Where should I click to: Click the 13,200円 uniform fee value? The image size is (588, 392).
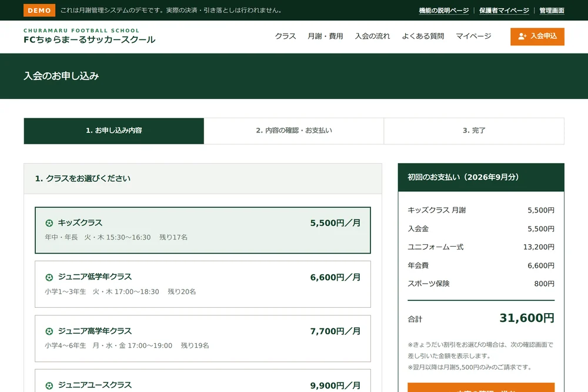[539, 247]
